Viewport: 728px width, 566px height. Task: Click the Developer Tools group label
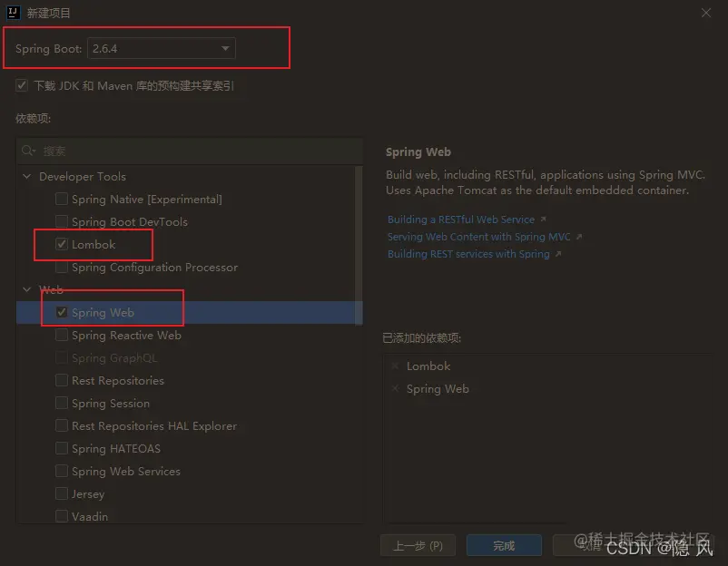coord(83,176)
